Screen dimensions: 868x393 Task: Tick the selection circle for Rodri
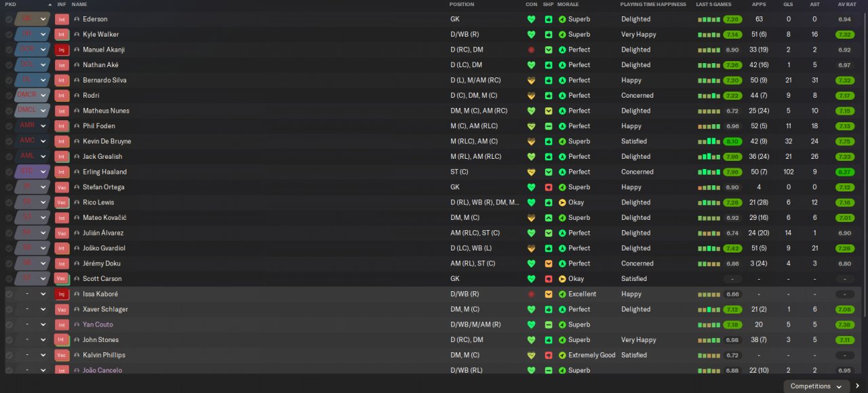[9, 96]
